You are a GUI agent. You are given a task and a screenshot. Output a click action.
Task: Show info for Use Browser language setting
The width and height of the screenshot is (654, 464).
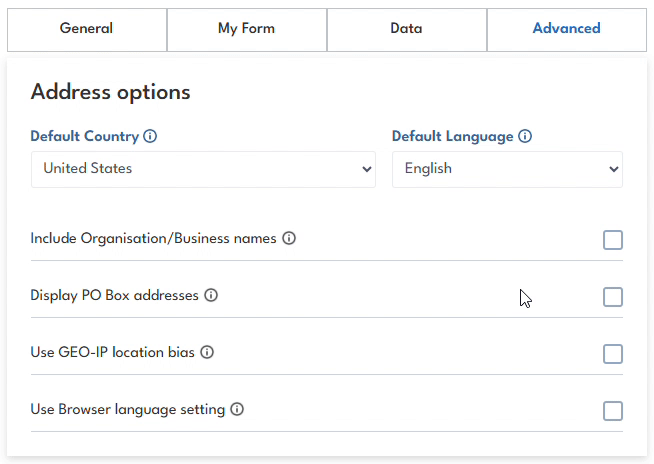coord(237,409)
